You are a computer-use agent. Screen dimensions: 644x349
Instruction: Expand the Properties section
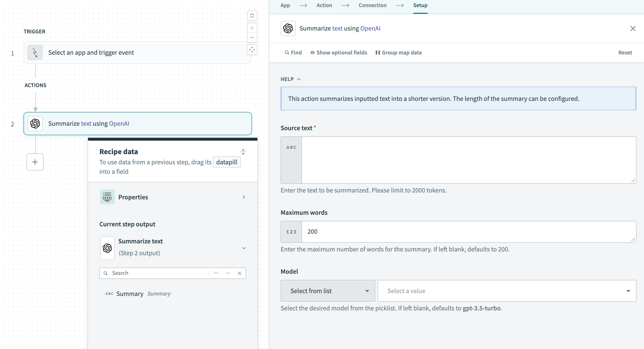click(x=243, y=197)
